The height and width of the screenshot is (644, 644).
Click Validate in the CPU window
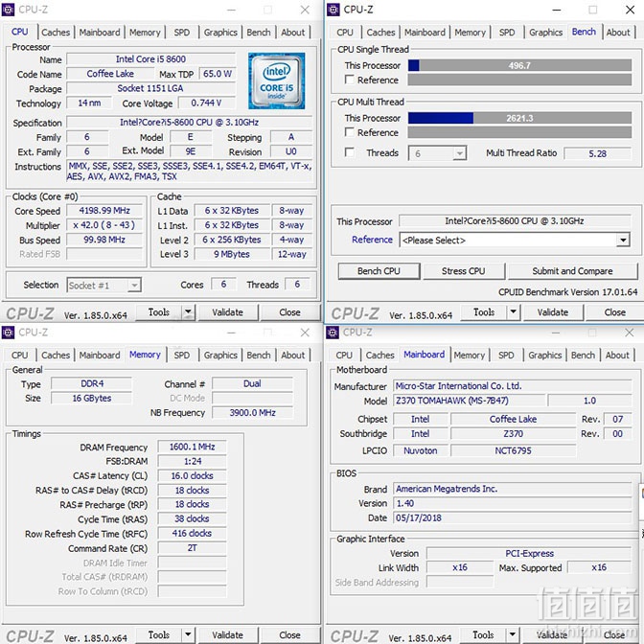click(227, 312)
